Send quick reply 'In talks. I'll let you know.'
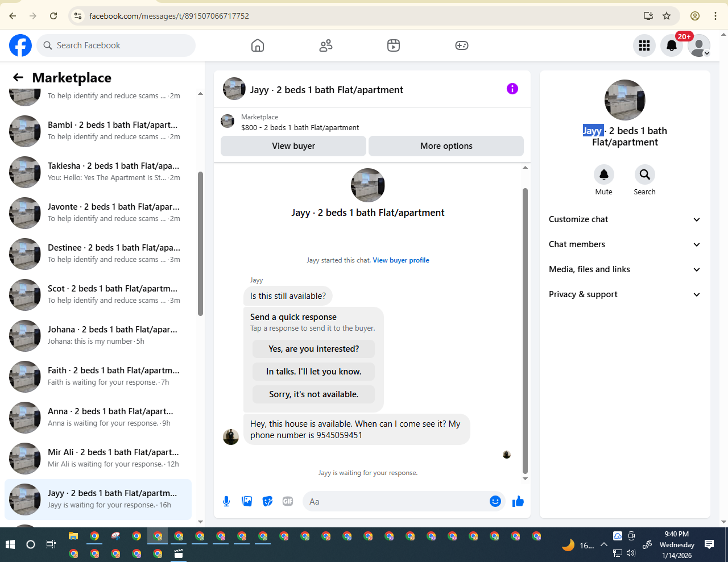This screenshot has height=562, width=728. (x=314, y=372)
